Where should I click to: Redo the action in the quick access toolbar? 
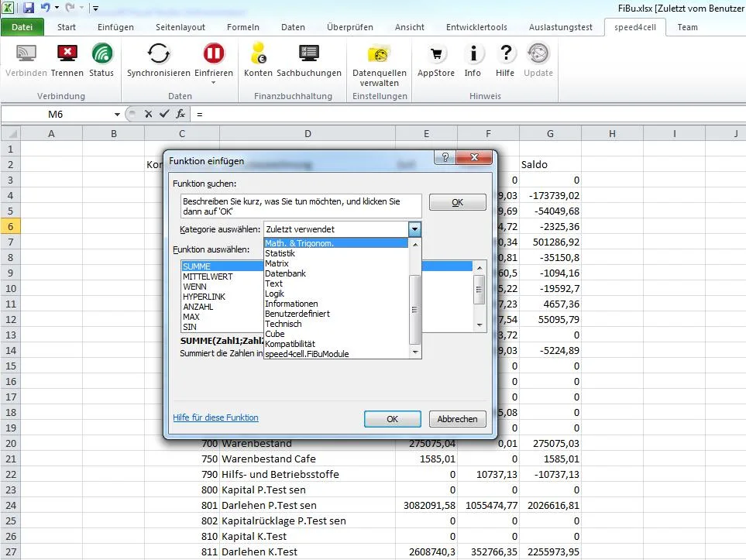click(70, 7)
